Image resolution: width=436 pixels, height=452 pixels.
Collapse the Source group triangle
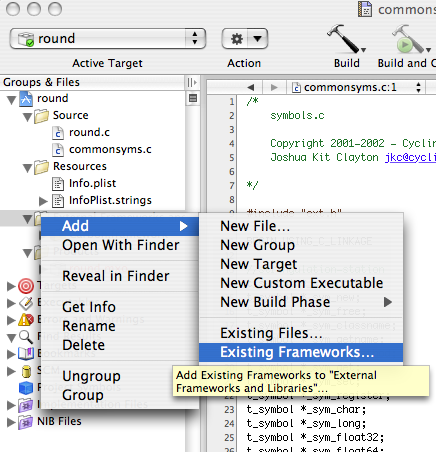point(27,117)
